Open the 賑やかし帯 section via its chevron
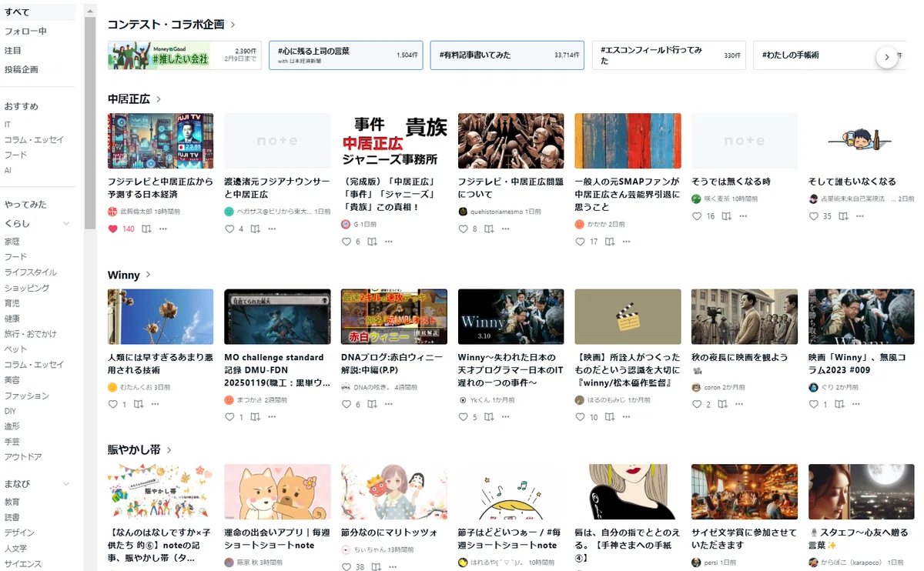This screenshot has height=571, width=924. coord(169,450)
